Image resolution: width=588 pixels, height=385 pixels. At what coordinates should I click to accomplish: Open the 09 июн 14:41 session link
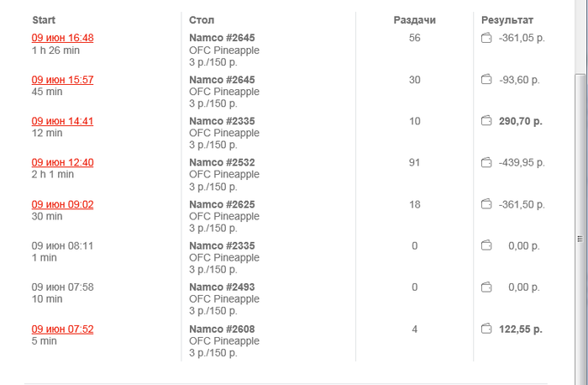tap(62, 121)
